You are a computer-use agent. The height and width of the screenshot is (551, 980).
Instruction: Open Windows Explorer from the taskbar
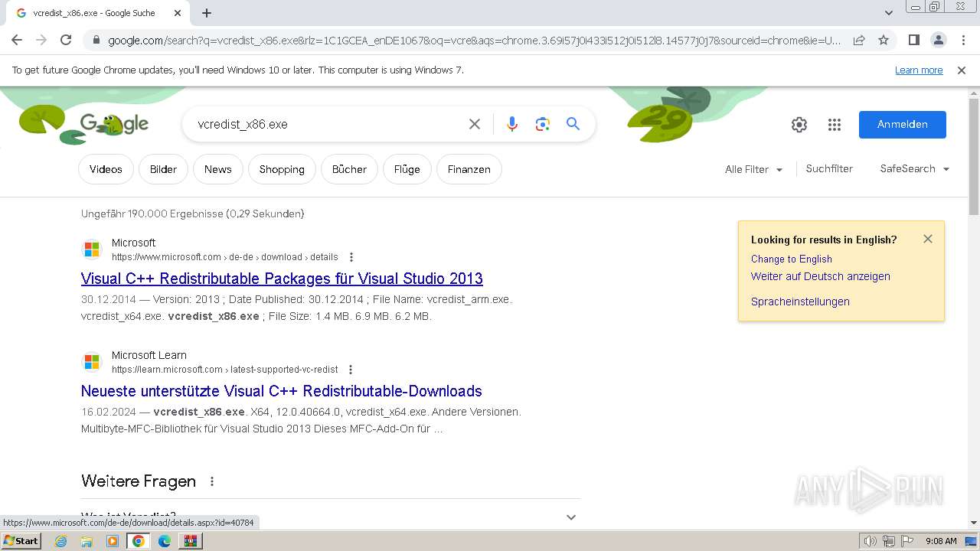[87, 541]
